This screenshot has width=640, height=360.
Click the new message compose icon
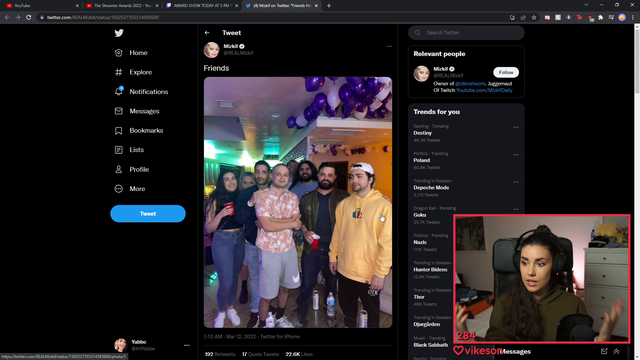pos(604,351)
